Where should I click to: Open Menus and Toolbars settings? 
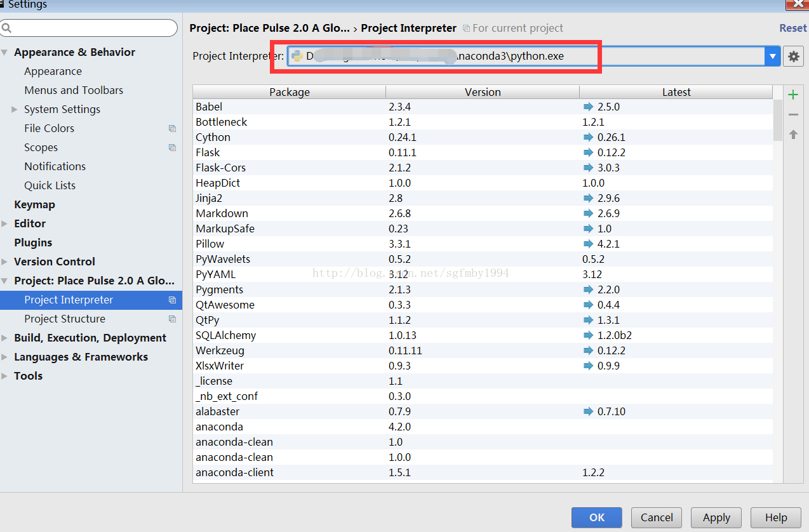coord(74,90)
